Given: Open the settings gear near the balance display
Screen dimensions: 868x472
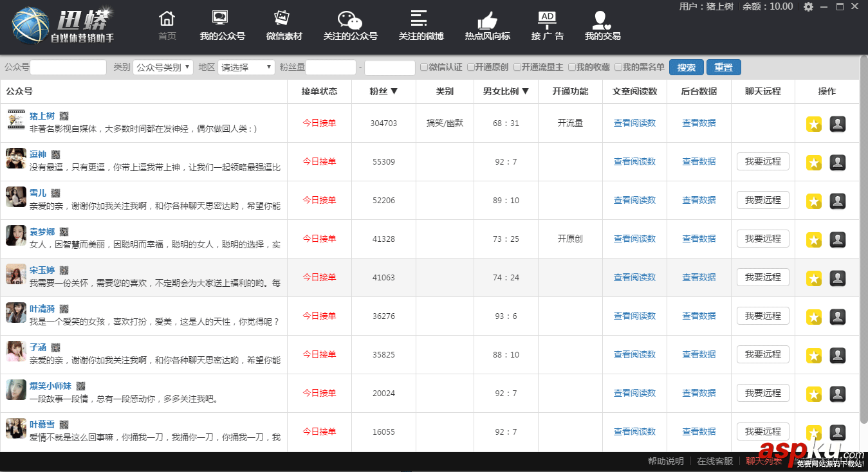Looking at the screenshot, I should [x=808, y=8].
